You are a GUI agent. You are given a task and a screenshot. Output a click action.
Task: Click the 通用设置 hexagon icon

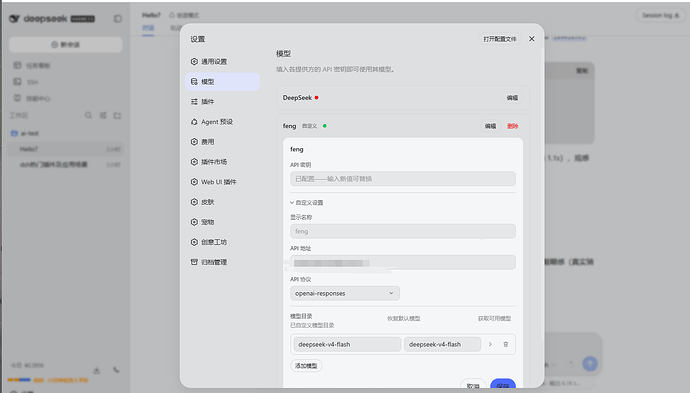[194, 62]
